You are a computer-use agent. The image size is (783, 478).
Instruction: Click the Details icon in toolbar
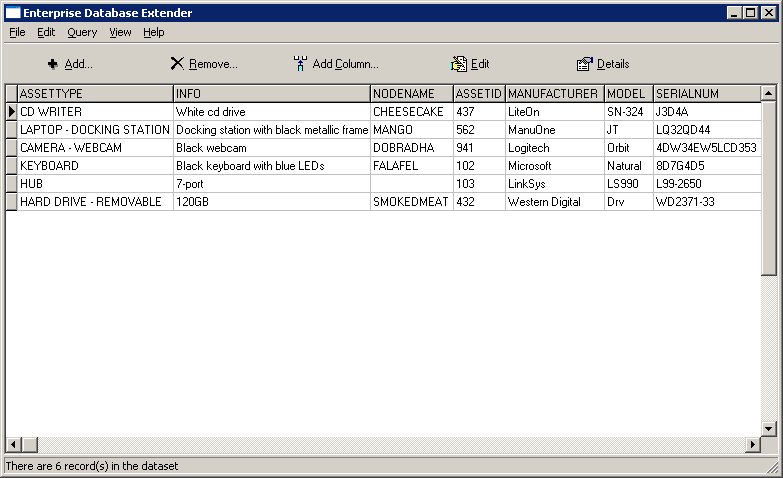click(585, 64)
